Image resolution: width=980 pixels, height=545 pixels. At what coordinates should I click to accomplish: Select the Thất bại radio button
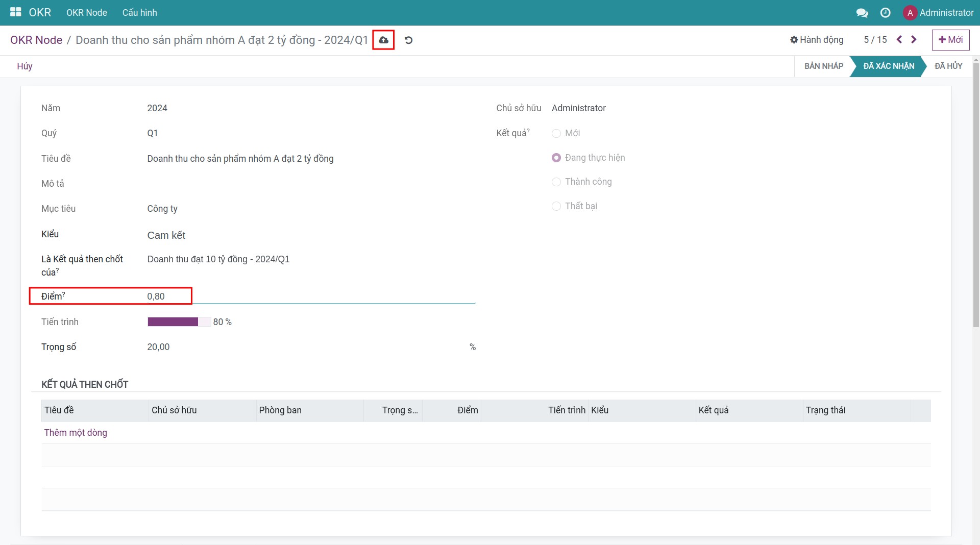(x=556, y=206)
